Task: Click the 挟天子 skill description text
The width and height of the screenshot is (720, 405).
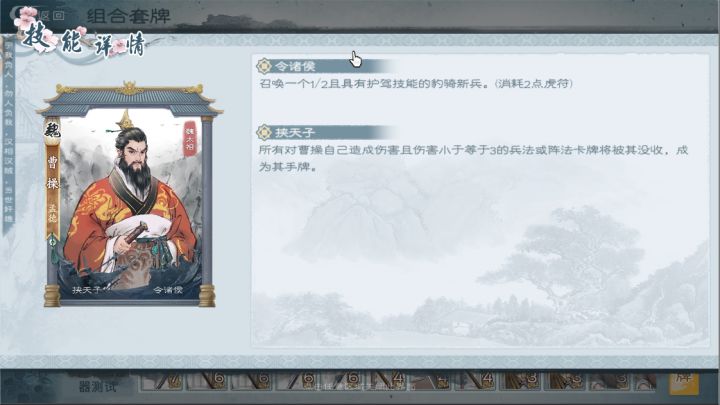Action: [x=473, y=158]
